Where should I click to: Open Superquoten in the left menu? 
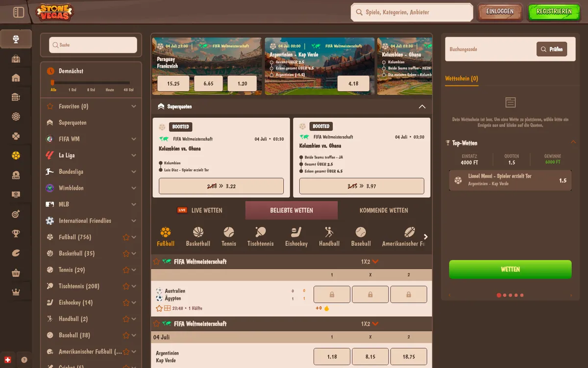click(73, 123)
